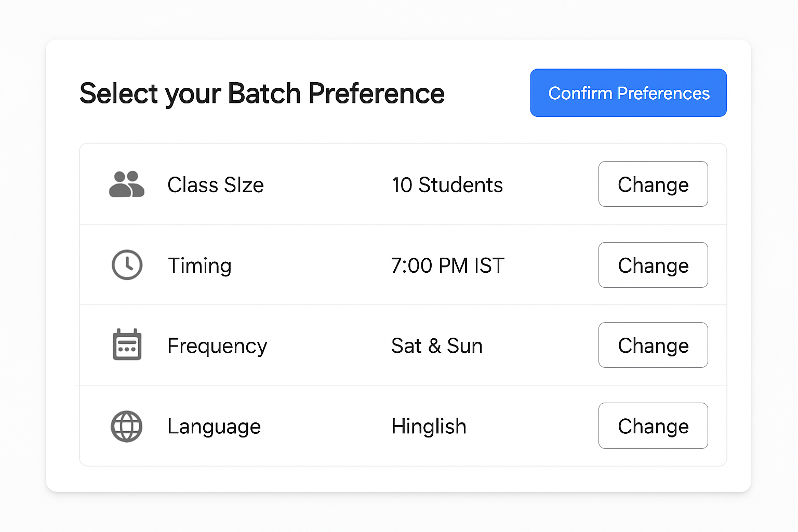Image resolution: width=798 pixels, height=532 pixels.
Task: Click Change beside 7:00 PM IST
Action: (x=653, y=265)
